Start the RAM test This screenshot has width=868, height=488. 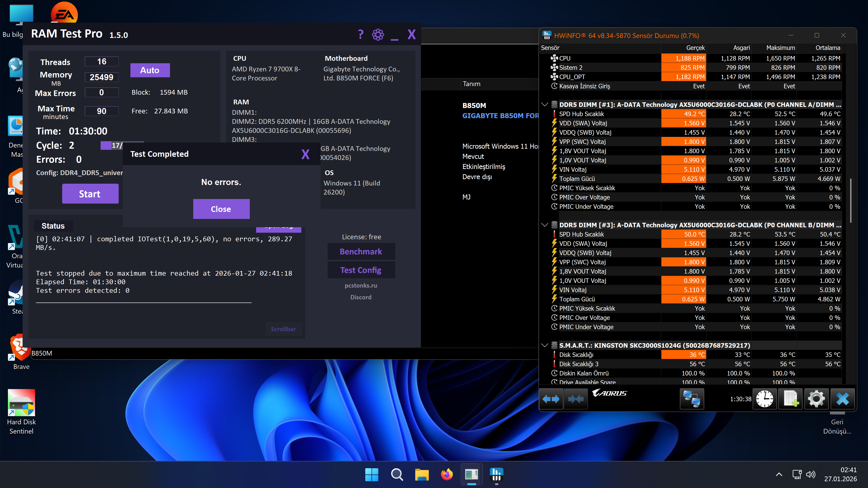90,194
